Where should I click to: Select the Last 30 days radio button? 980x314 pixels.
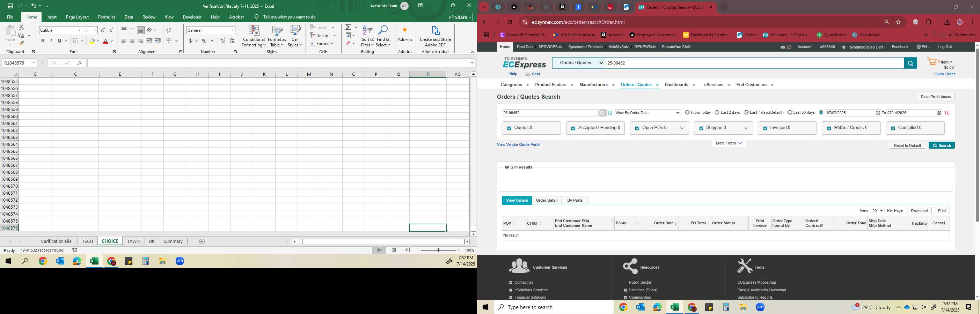(x=790, y=113)
